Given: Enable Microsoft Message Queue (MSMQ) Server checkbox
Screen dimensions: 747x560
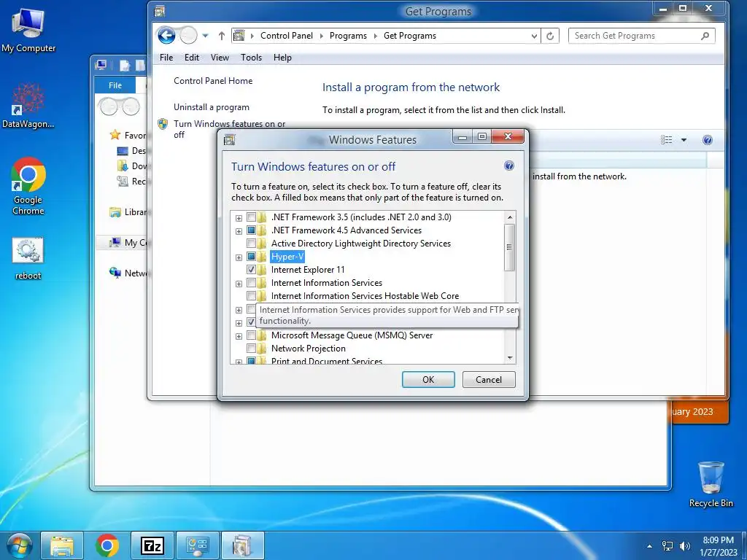Looking at the screenshot, I should point(251,335).
